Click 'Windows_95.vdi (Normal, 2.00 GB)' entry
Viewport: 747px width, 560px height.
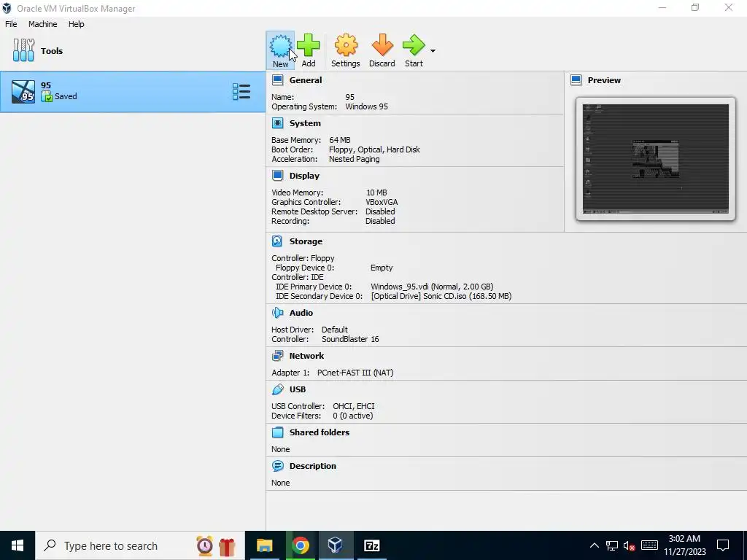pos(432,287)
